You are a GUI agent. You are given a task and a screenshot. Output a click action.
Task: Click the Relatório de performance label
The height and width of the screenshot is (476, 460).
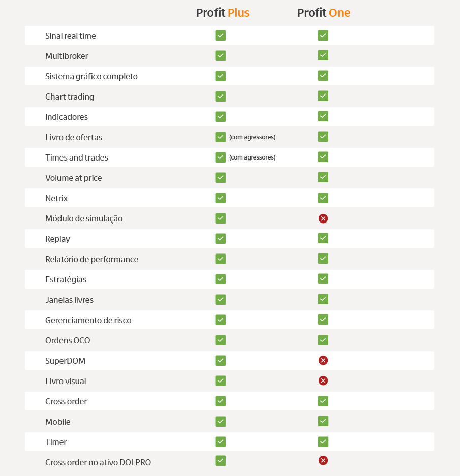point(91,259)
